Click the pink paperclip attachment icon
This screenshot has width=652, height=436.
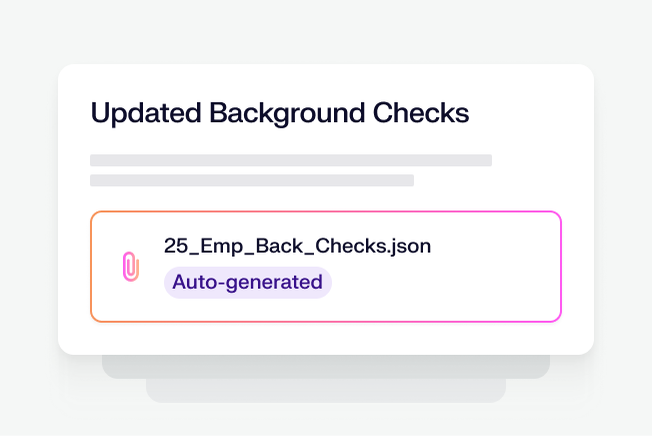point(130,266)
